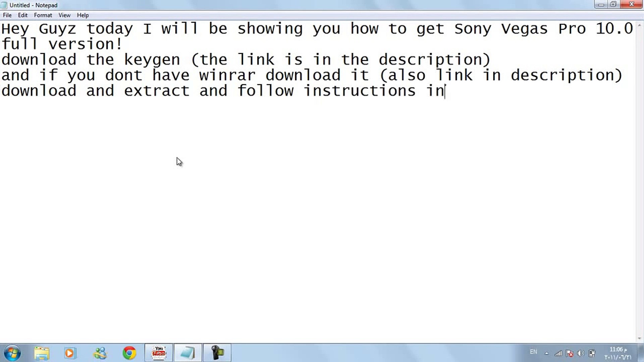Open the Edit menu
This screenshot has width=644, height=362.
[x=22, y=15]
